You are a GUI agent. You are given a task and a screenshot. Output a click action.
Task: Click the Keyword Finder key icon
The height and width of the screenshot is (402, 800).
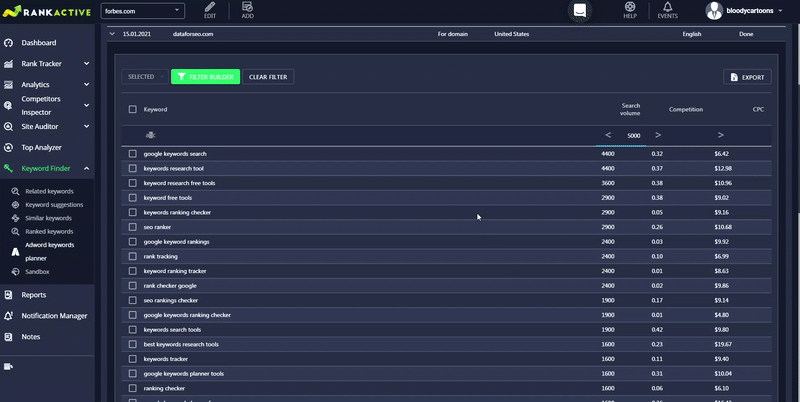tap(9, 168)
